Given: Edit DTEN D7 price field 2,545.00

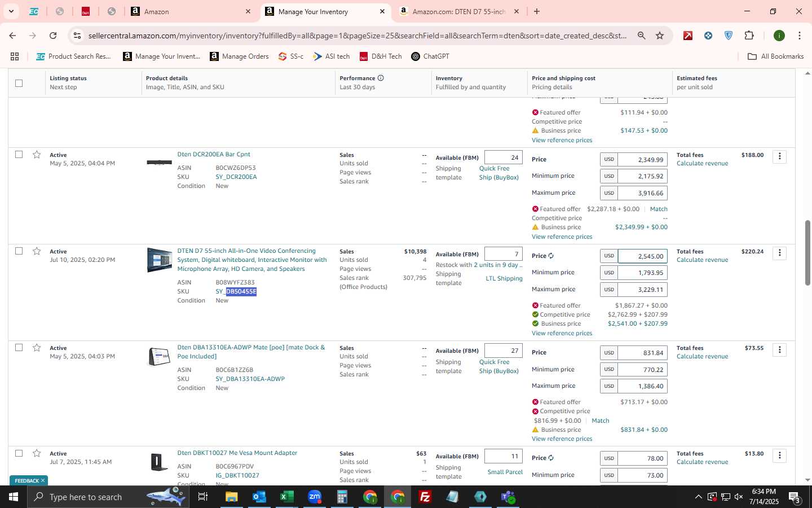Looking at the screenshot, I should 643,256.
